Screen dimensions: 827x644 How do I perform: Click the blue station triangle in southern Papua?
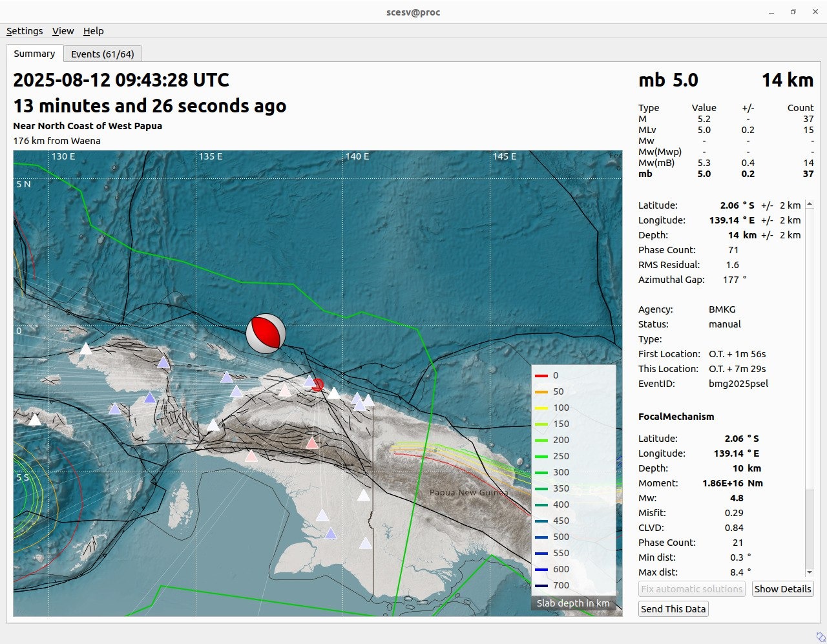pyautogui.click(x=331, y=534)
